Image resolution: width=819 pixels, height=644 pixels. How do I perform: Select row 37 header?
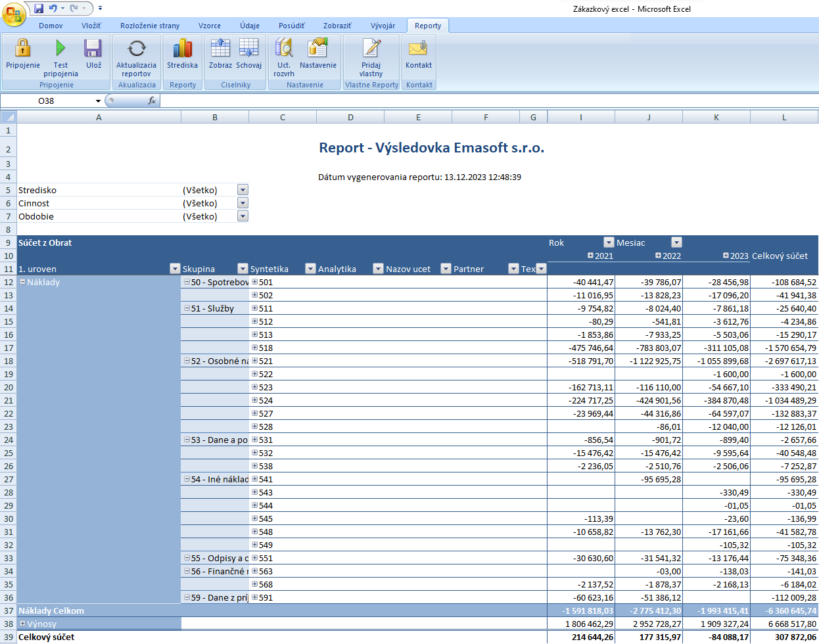pyautogui.click(x=9, y=610)
